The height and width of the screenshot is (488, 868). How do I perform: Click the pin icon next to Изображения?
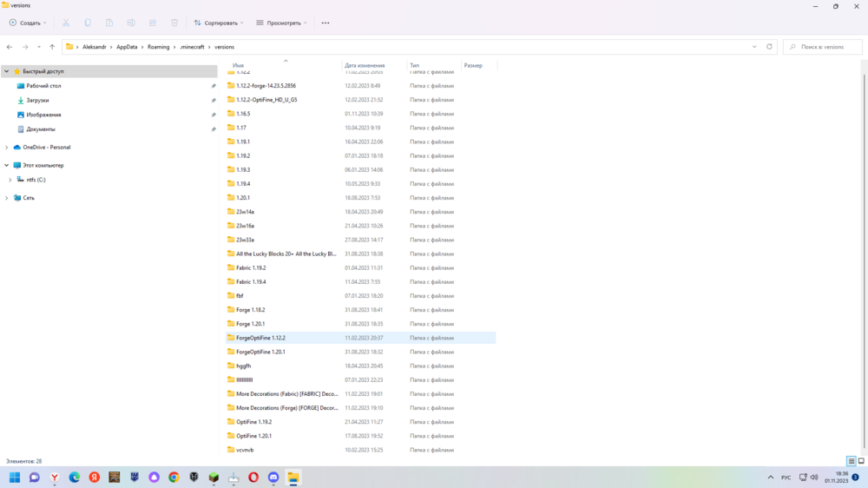pyautogui.click(x=214, y=115)
